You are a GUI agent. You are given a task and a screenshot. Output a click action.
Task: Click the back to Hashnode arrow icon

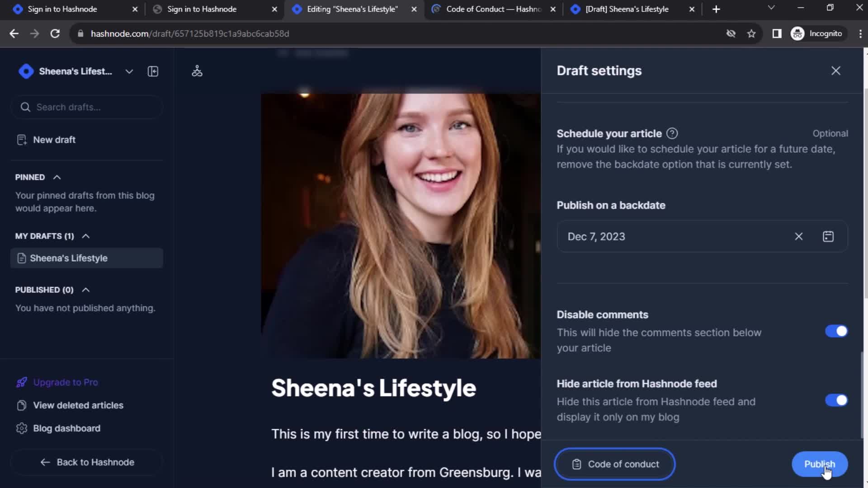pyautogui.click(x=45, y=462)
